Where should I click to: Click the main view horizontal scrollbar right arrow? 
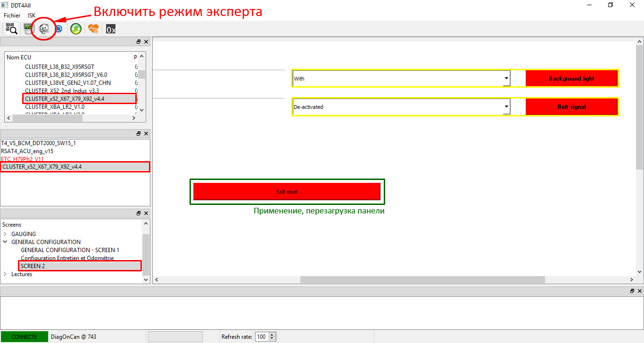tap(632, 279)
